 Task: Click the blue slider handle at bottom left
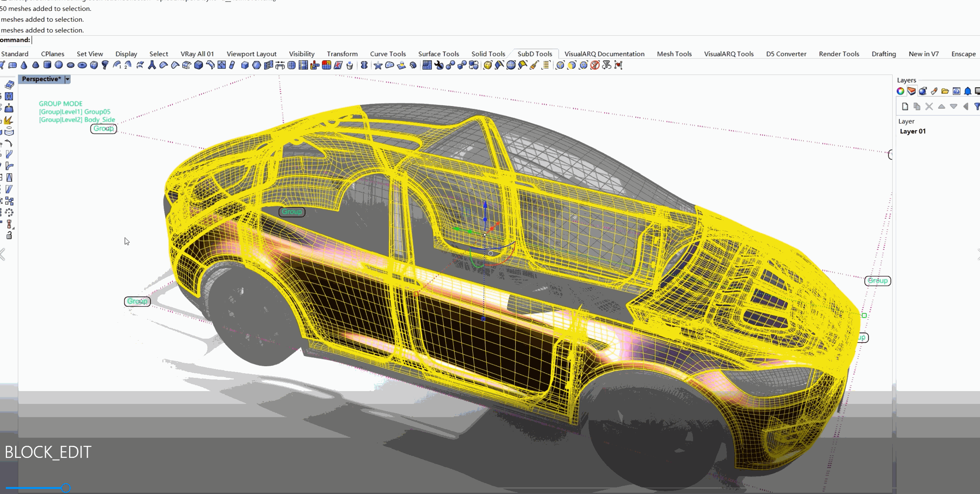click(x=66, y=488)
